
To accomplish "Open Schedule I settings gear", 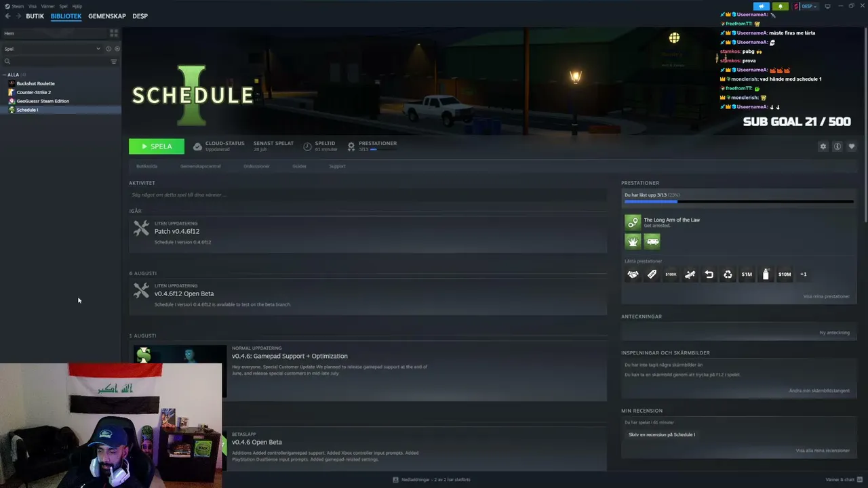I will click(823, 146).
